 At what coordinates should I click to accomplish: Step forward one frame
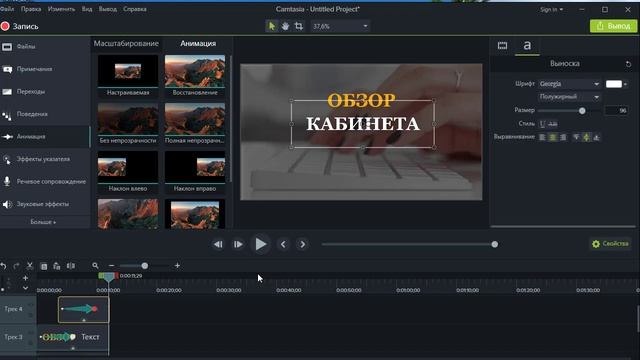(238, 244)
